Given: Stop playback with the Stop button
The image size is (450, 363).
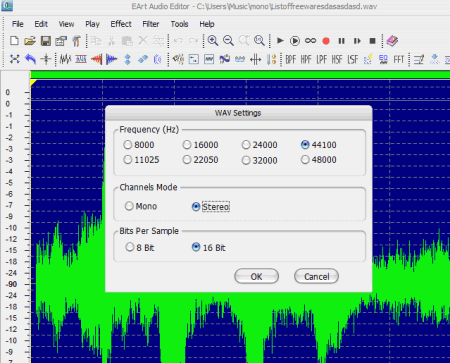Looking at the screenshot, I should click(x=372, y=41).
